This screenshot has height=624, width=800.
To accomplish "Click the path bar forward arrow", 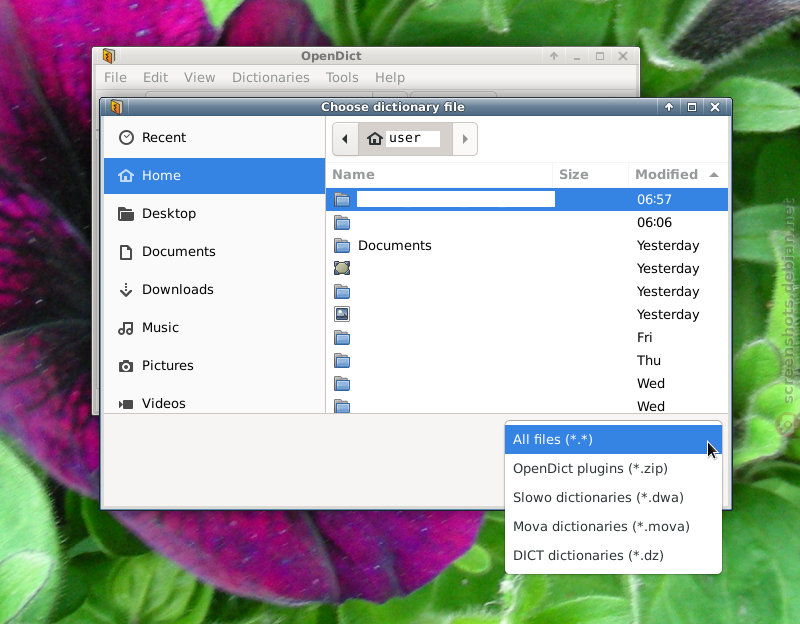I will click(465, 139).
